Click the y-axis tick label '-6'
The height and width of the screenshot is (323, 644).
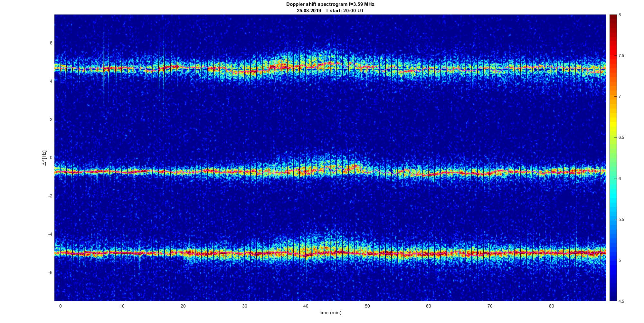pyautogui.click(x=51, y=272)
